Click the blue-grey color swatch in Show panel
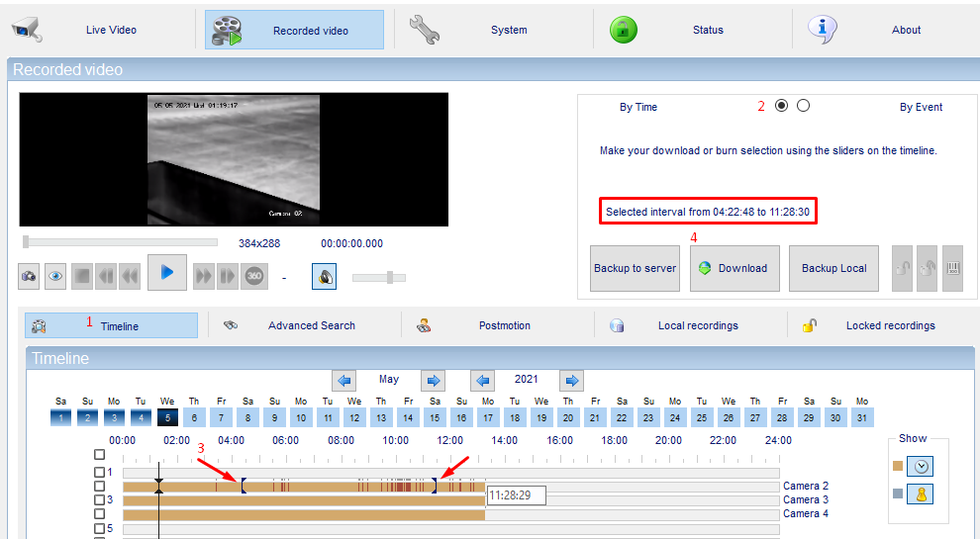The height and width of the screenshot is (539, 980). point(898,494)
